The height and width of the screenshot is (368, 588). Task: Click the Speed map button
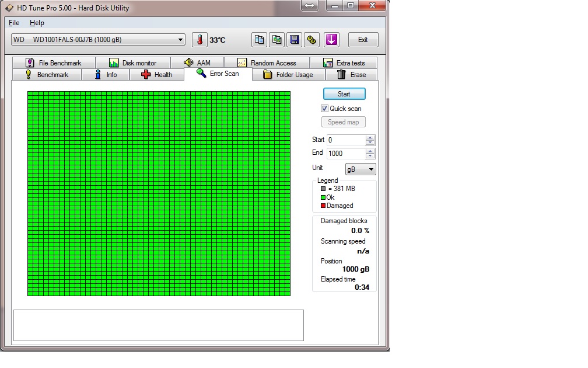[344, 122]
